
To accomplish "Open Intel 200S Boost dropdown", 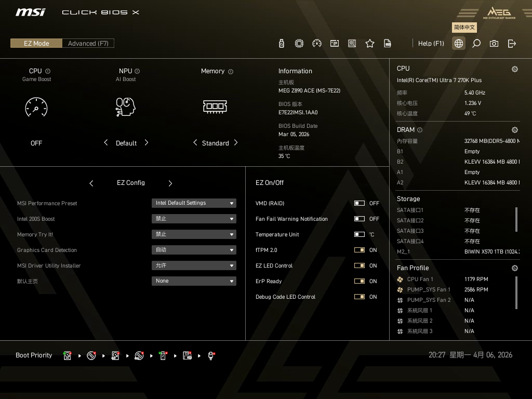I will pos(194,219).
